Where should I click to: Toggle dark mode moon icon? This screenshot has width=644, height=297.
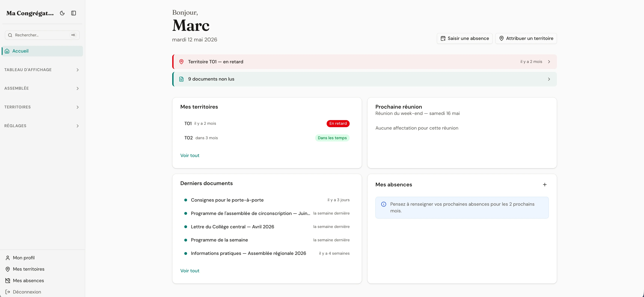pyautogui.click(x=62, y=13)
